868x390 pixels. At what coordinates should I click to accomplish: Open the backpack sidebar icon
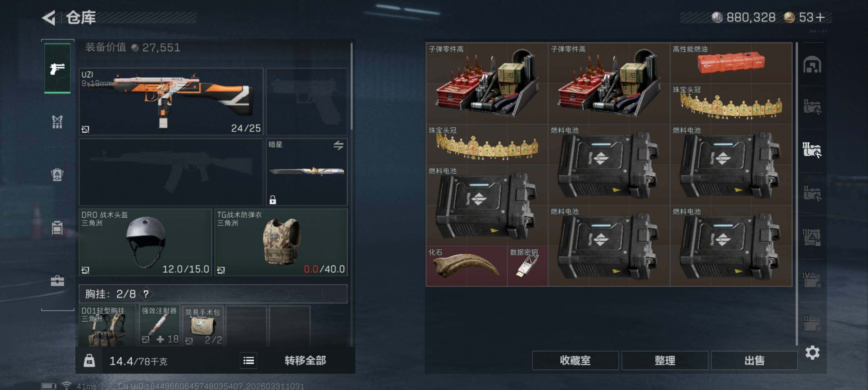pos(57,174)
